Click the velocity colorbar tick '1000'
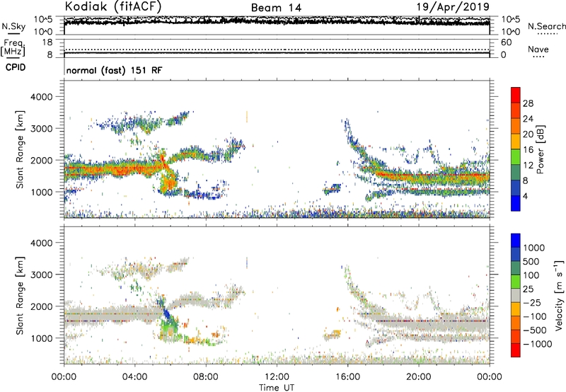Viewport: 566px width, 392px height. (533, 248)
